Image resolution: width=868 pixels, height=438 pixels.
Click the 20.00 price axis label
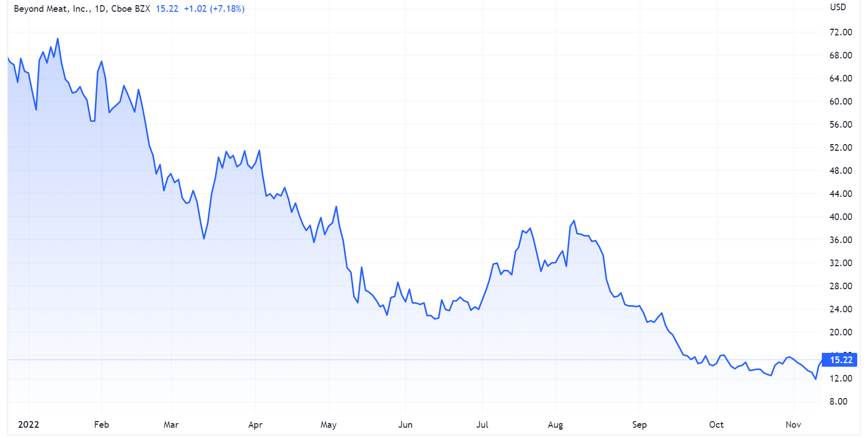(841, 332)
